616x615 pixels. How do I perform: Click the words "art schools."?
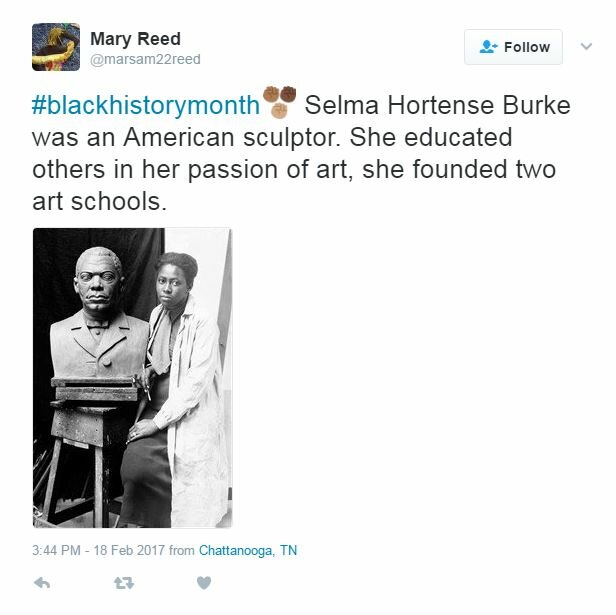point(100,201)
